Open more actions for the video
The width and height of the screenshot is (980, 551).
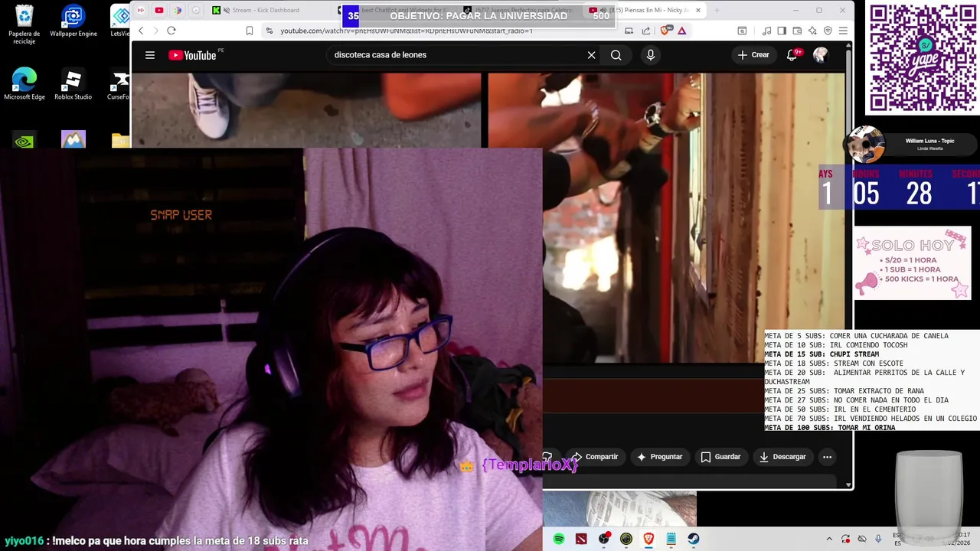tap(827, 457)
